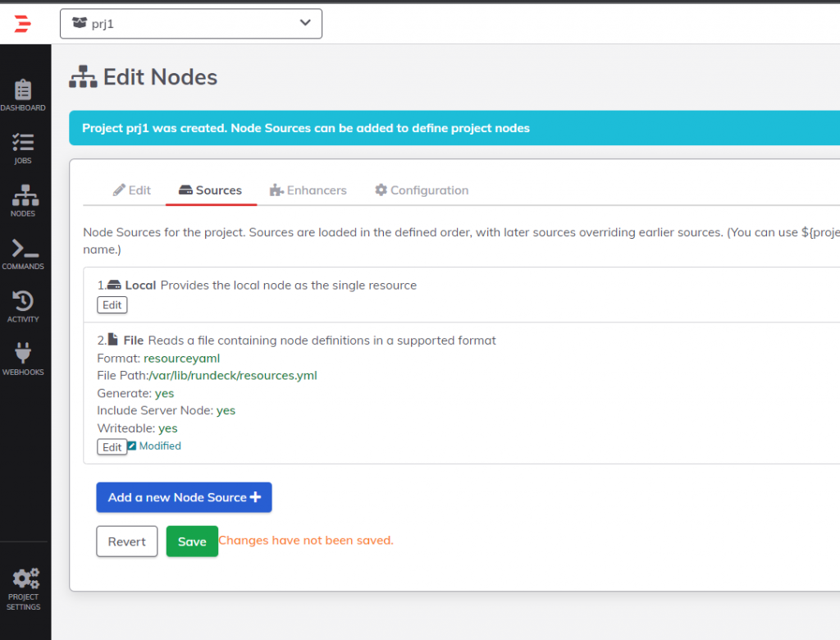Edit the Local node source
Viewport: 840px width, 640px height.
point(112,305)
